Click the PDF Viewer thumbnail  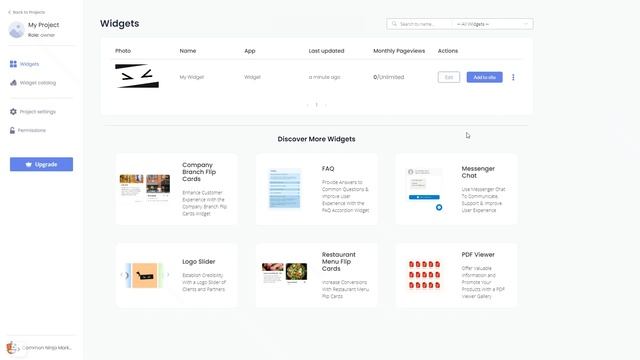click(424, 275)
